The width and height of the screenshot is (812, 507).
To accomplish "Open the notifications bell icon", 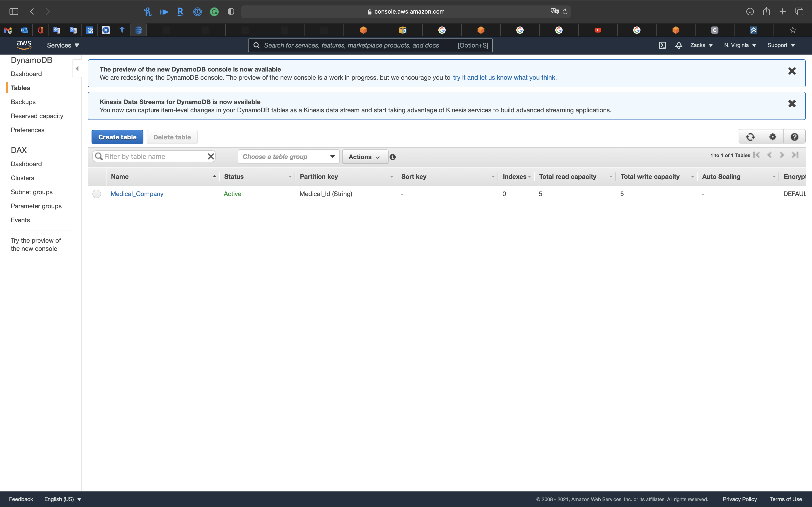I will (x=679, y=45).
